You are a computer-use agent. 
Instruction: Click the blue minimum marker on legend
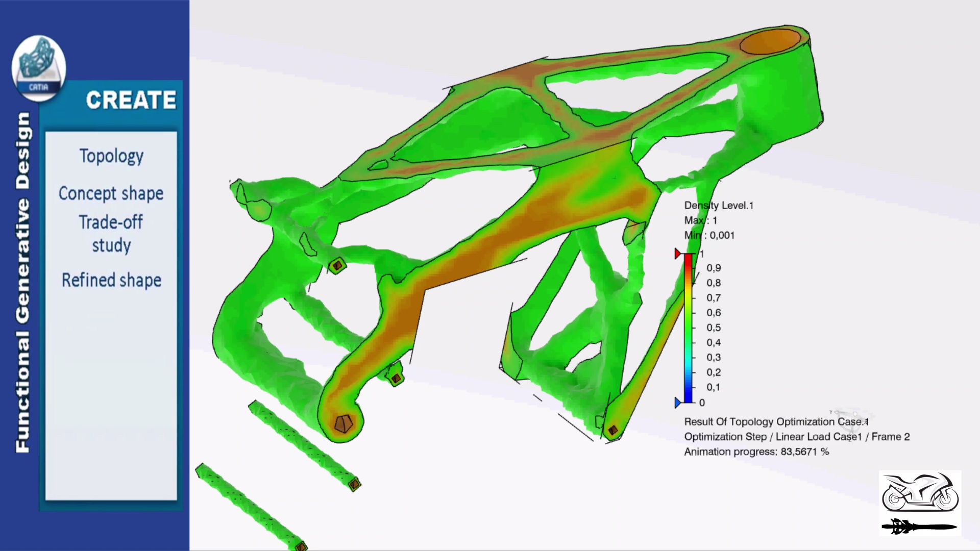click(x=678, y=403)
